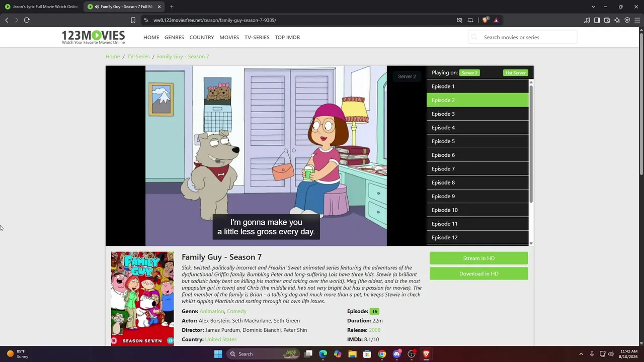The image size is (644, 362).
Task: Choose Episode 7 in the episode list
Action: (x=477, y=169)
